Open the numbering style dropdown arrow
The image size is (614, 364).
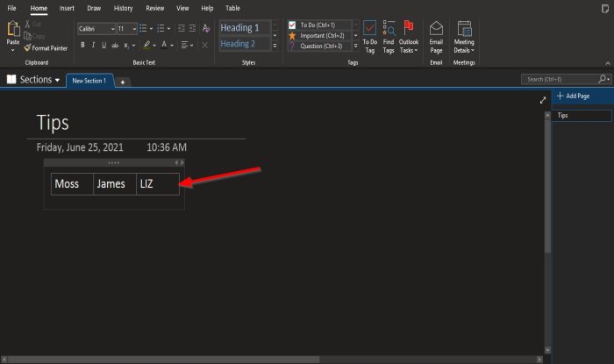(168, 29)
